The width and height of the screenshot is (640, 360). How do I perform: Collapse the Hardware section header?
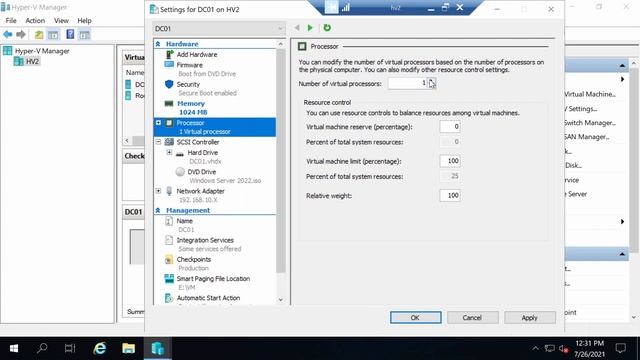(158, 44)
